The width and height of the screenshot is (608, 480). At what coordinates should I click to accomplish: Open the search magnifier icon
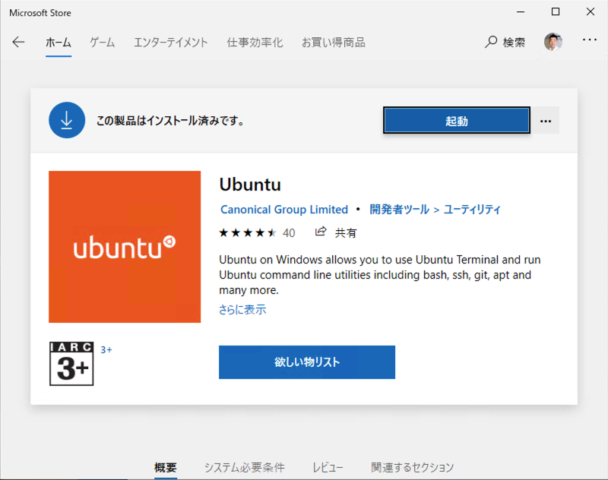click(x=491, y=42)
